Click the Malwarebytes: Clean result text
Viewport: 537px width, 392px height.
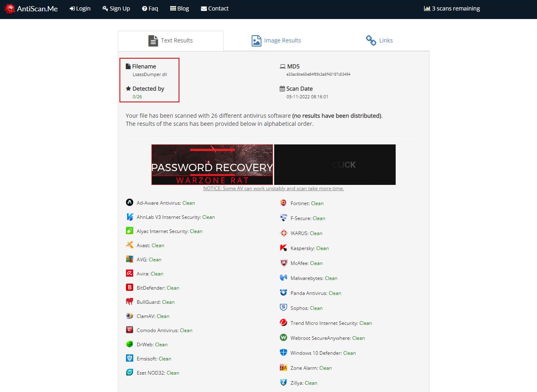[314, 278]
